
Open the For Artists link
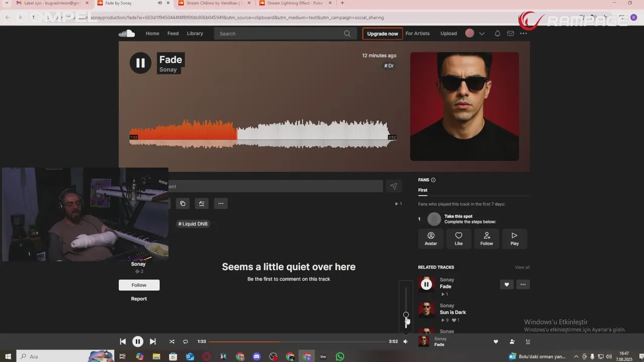418,34
